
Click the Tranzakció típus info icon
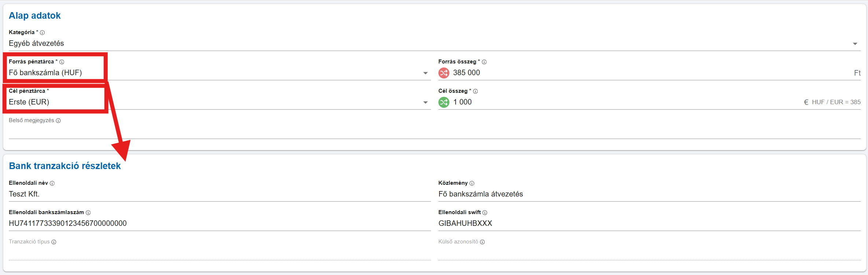54,242
